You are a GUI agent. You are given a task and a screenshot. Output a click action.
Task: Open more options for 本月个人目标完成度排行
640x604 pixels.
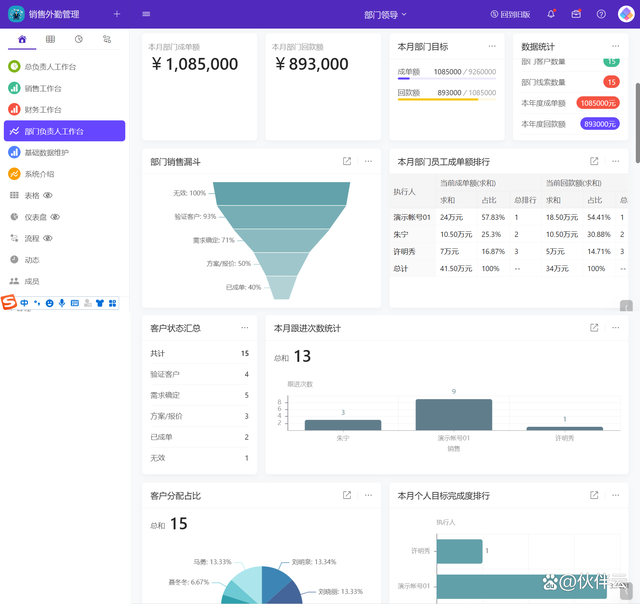point(616,495)
